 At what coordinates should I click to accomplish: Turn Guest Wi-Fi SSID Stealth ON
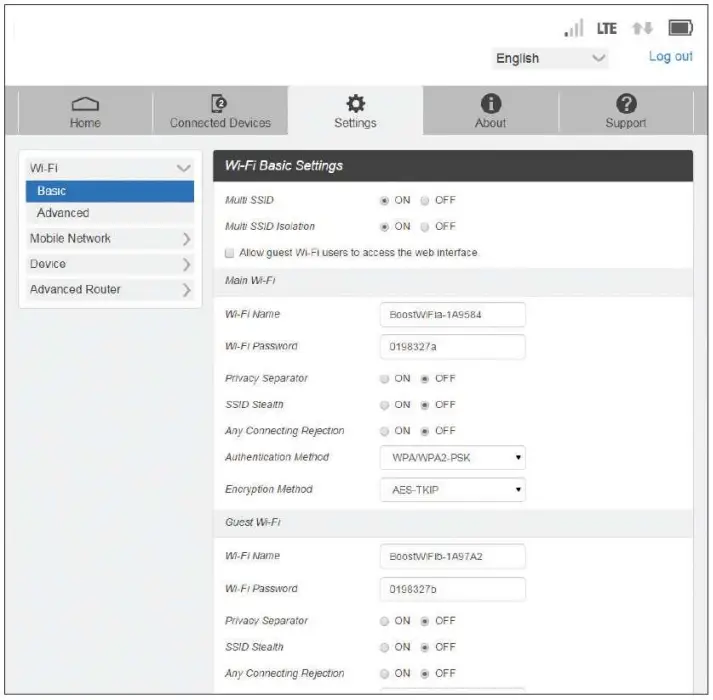click(x=384, y=647)
